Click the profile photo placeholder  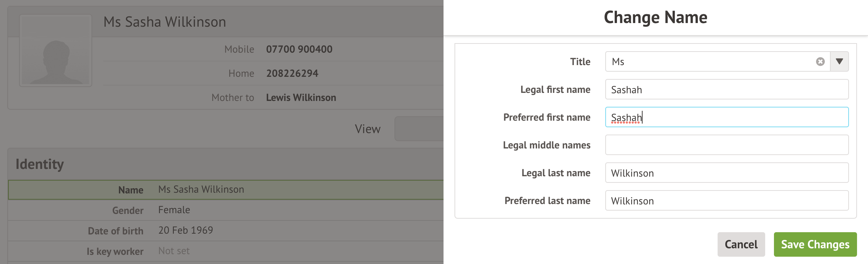[x=56, y=50]
